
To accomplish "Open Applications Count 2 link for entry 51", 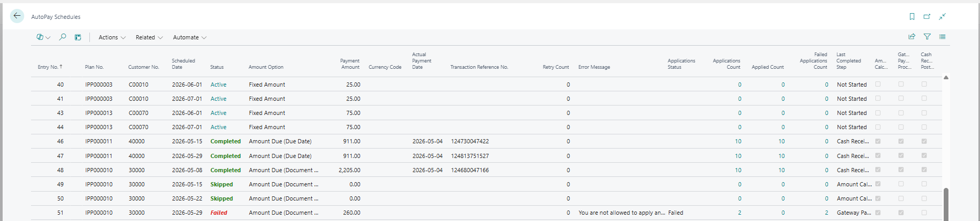I will [740, 213].
